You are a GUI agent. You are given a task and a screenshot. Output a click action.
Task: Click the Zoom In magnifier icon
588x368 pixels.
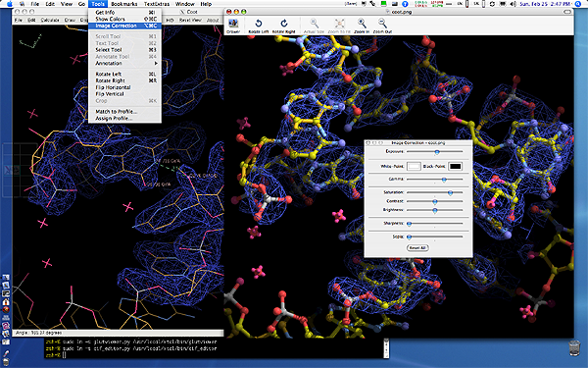362,24
